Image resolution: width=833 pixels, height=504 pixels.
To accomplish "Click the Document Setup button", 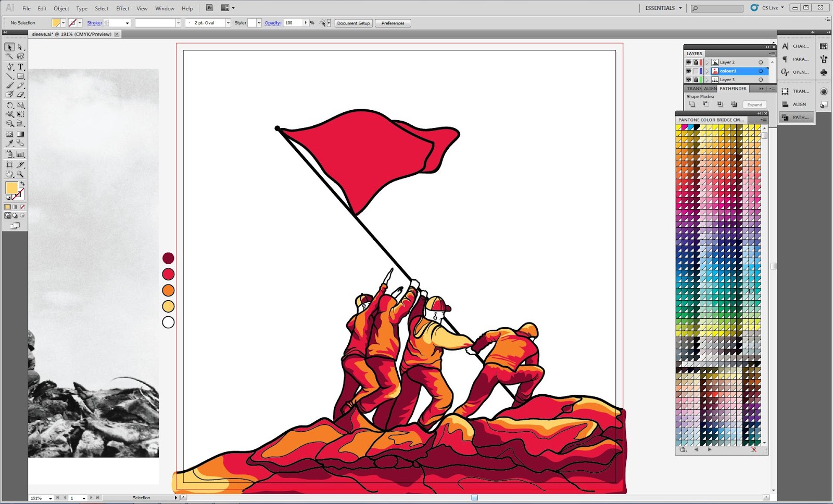I will click(354, 23).
